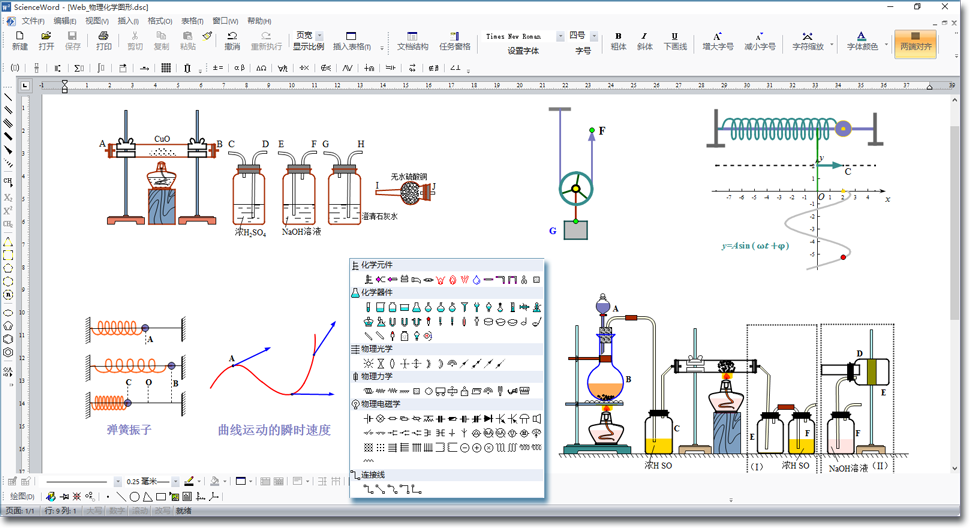Open the 文档结构 (document structure) panel icon
The image size is (974, 530).
click(x=412, y=40)
